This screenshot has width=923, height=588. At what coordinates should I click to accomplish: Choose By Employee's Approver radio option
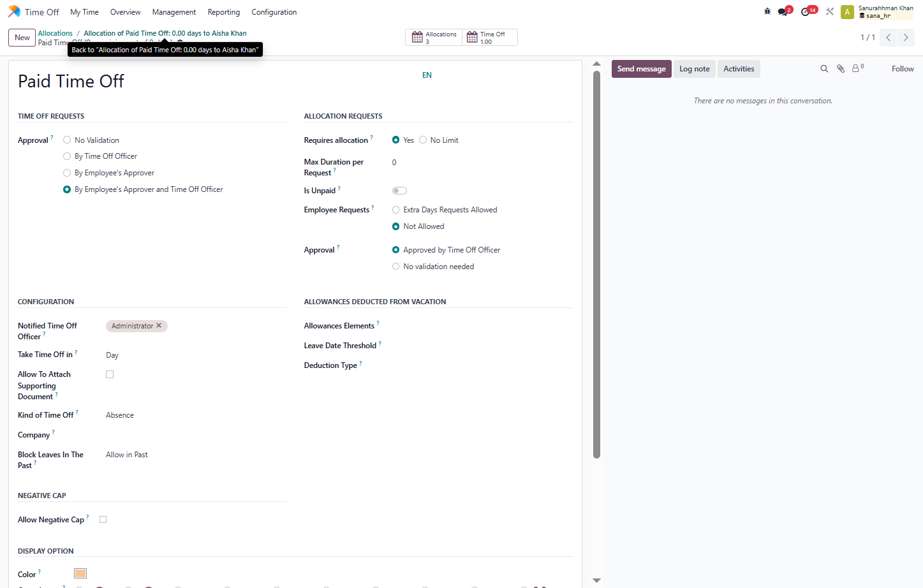(x=67, y=173)
